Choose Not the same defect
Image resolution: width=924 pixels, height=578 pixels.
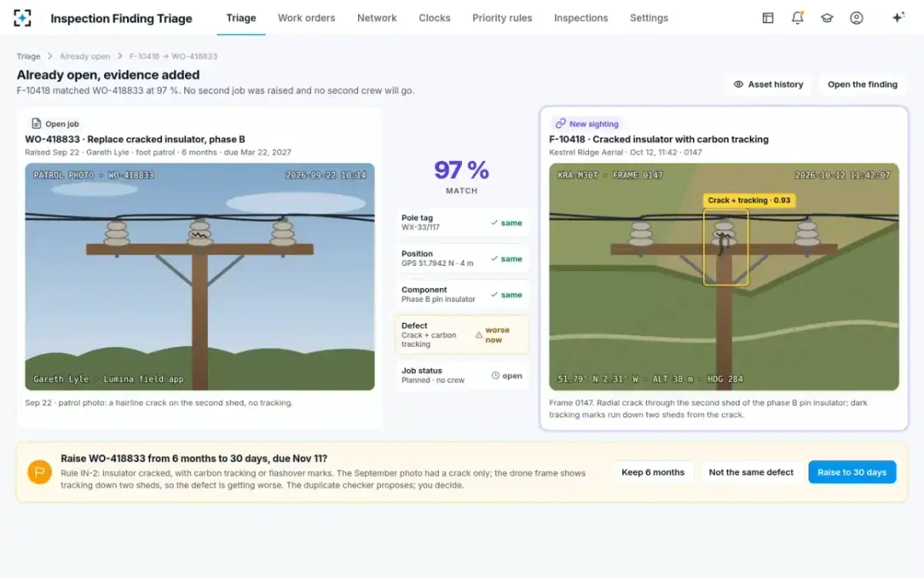pyautogui.click(x=751, y=472)
